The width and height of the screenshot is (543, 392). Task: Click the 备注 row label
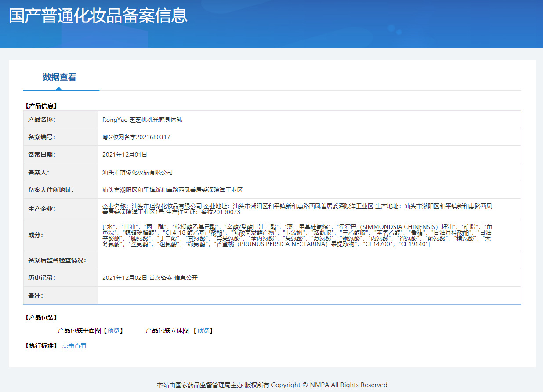pos(36,295)
